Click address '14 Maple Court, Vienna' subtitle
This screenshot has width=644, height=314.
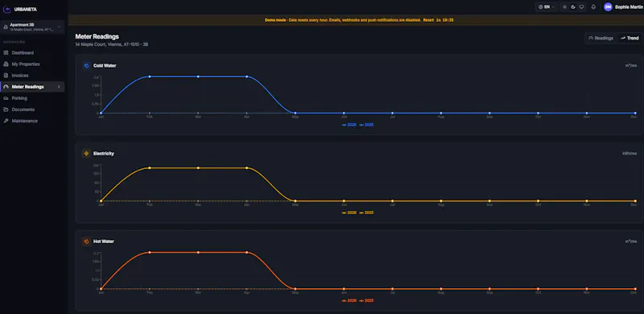tap(111, 44)
